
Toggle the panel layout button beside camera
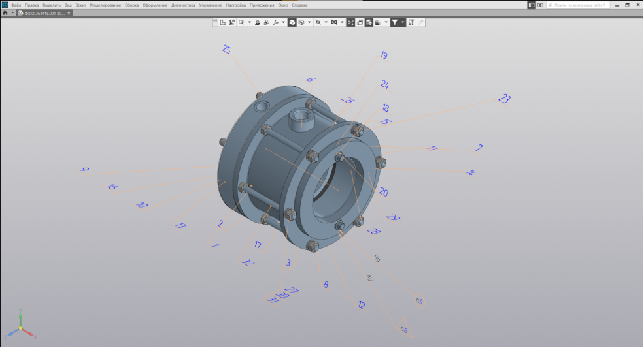[x=532, y=5]
